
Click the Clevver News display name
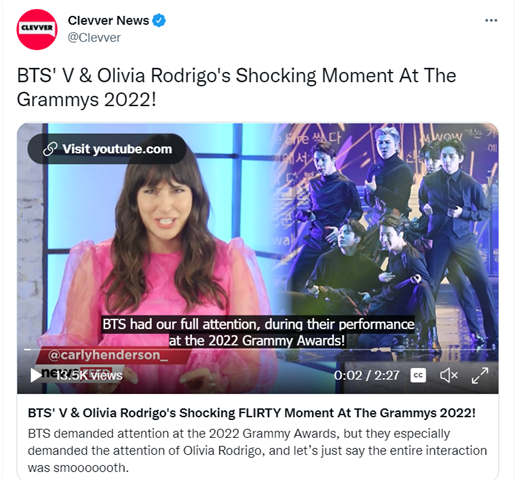click(108, 21)
